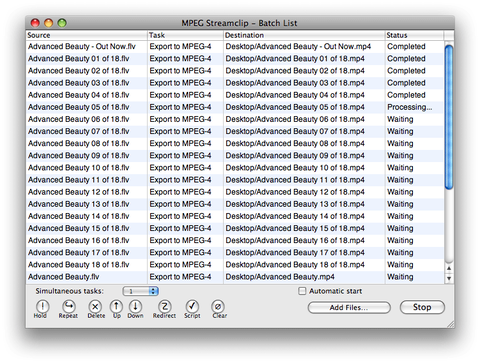The image size is (480, 363).
Task: Sort by the Task column header
Action: click(185, 35)
